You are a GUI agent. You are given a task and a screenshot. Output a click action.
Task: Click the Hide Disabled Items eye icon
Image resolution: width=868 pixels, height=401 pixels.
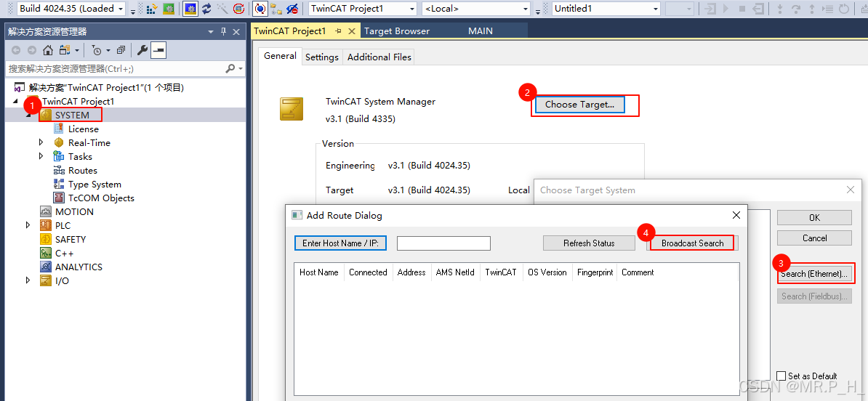point(292,9)
